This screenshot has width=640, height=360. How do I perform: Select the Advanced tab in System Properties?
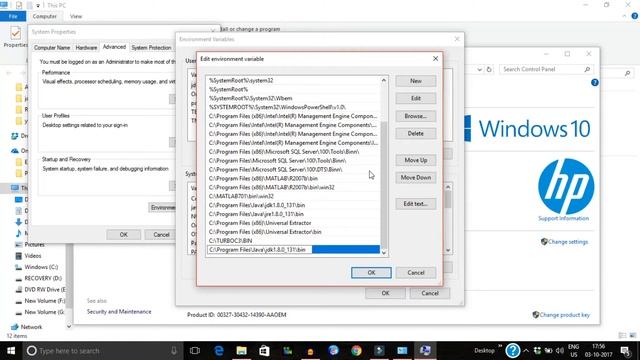[x=114, y=47]
